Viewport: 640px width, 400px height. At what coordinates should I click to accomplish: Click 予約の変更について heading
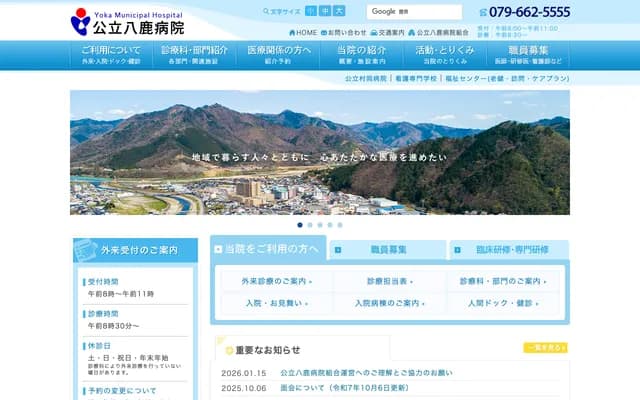(122, 391)
